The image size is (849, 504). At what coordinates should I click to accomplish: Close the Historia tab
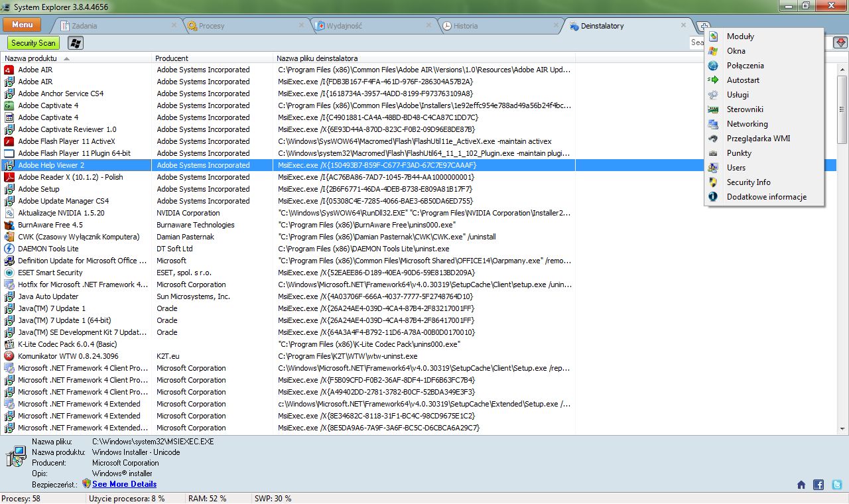[x=557, y=25]
